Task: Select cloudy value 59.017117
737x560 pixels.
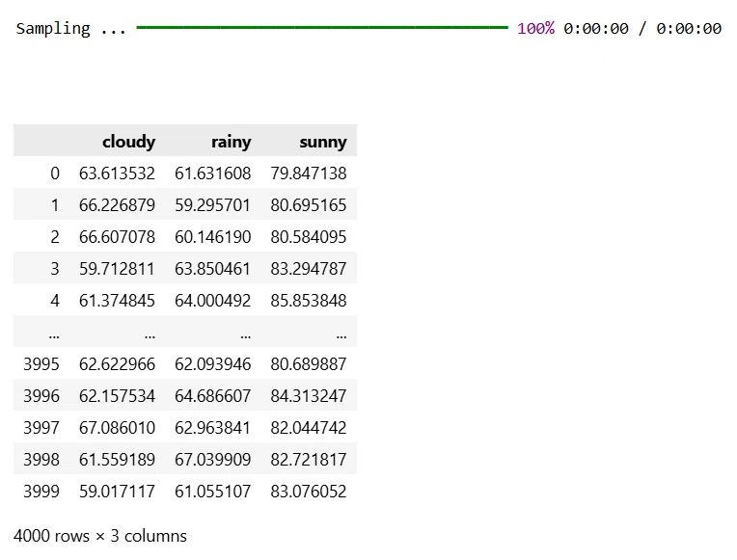Action: point(117,492)
